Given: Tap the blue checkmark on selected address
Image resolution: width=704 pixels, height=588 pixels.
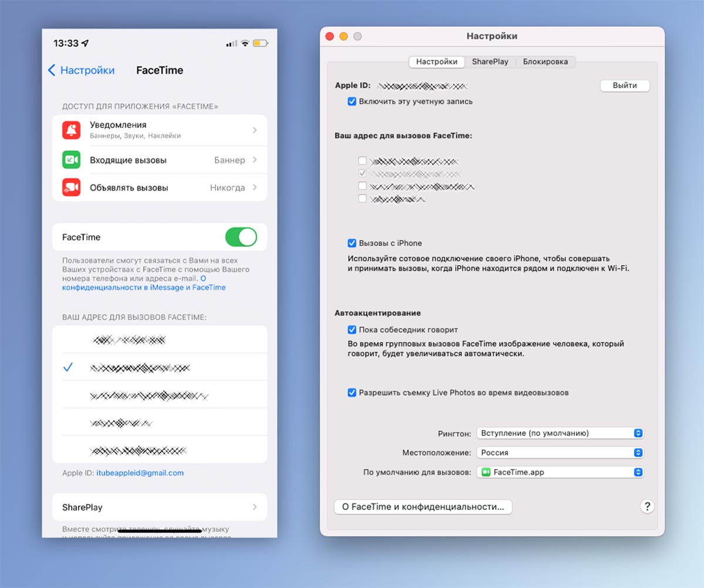Looking at the screenshot, I should (x=68, y=367).
